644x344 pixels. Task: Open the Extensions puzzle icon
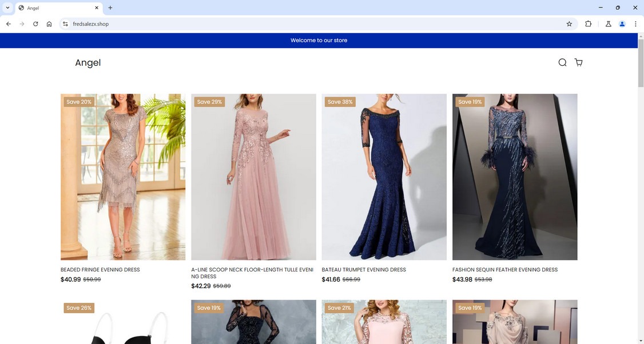click(x=588, y=24)
